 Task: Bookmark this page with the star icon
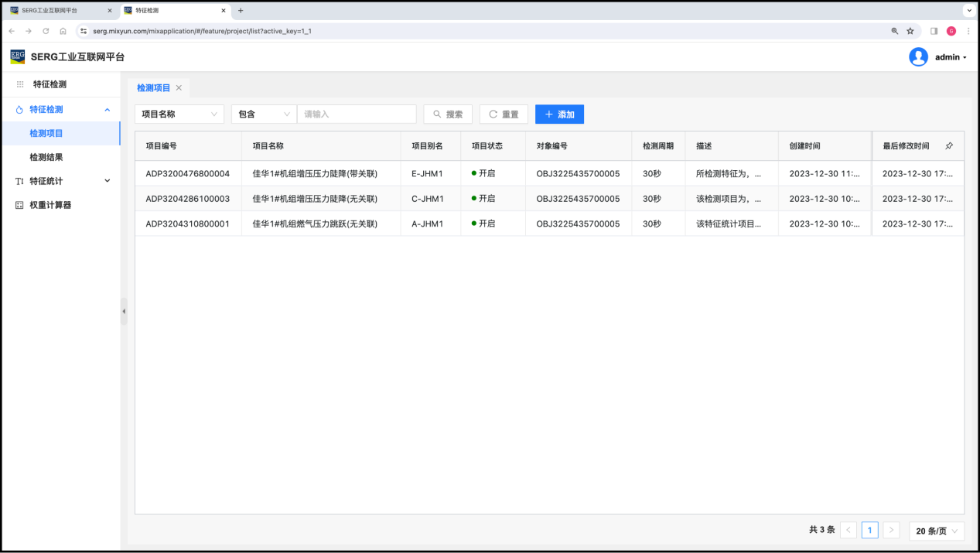pyautogui.click(x=910, y=31)
